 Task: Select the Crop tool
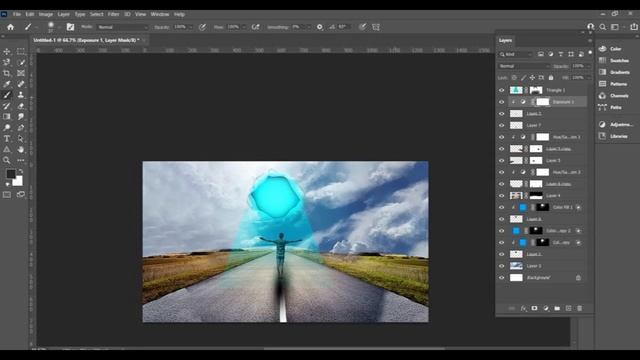[7, 73]
